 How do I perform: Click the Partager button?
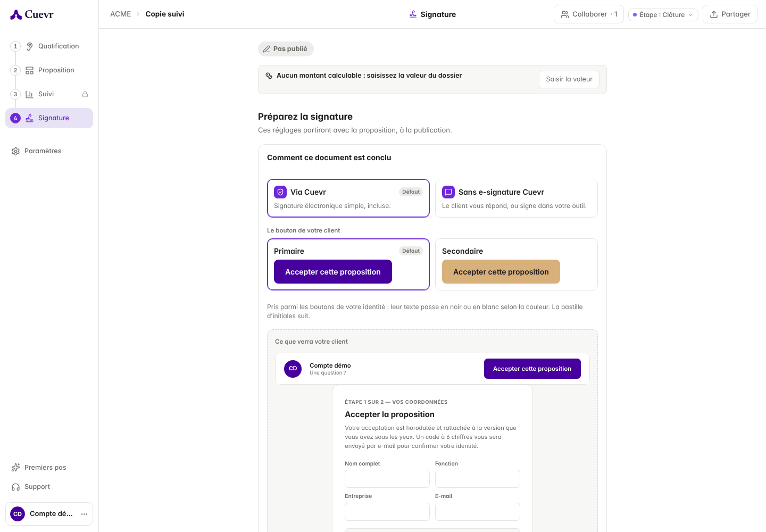coord(730,14)
